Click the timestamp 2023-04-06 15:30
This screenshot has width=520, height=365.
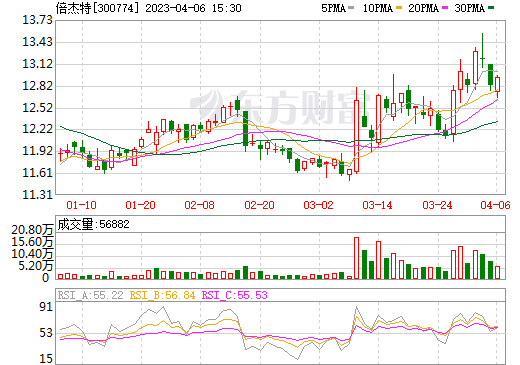(x=193, y=8)
